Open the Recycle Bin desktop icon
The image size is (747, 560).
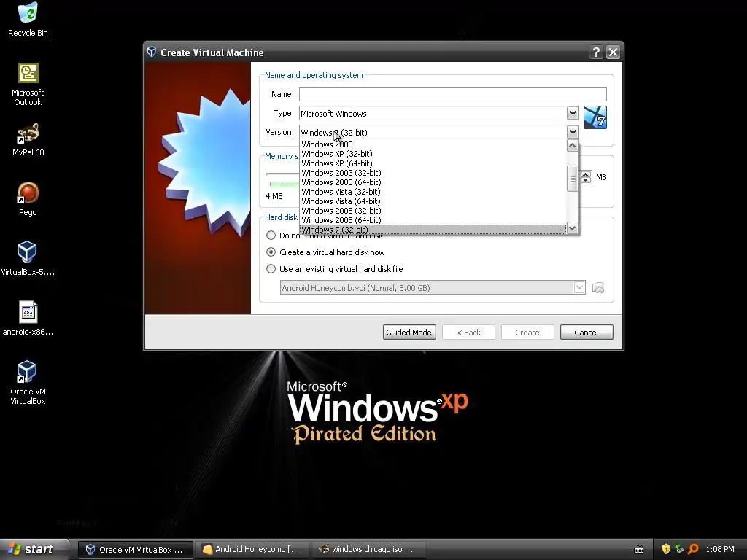point(28,19)
